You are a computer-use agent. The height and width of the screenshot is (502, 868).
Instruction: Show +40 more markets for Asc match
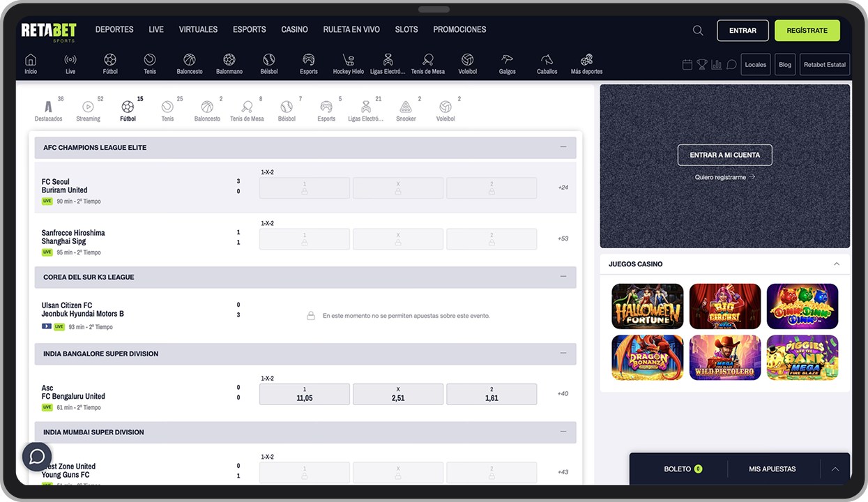point(563,394)
